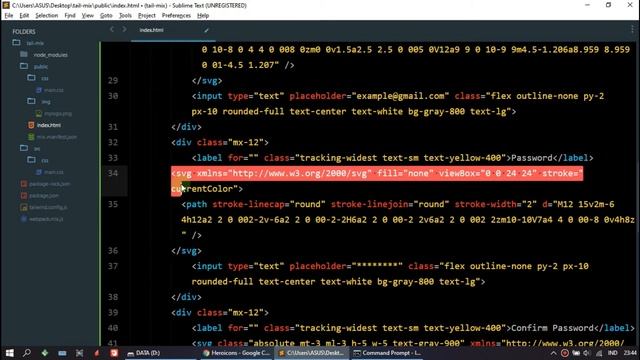Click the red recording tray icon
This screenshot has height=360, width=640.
pos(564,353)
